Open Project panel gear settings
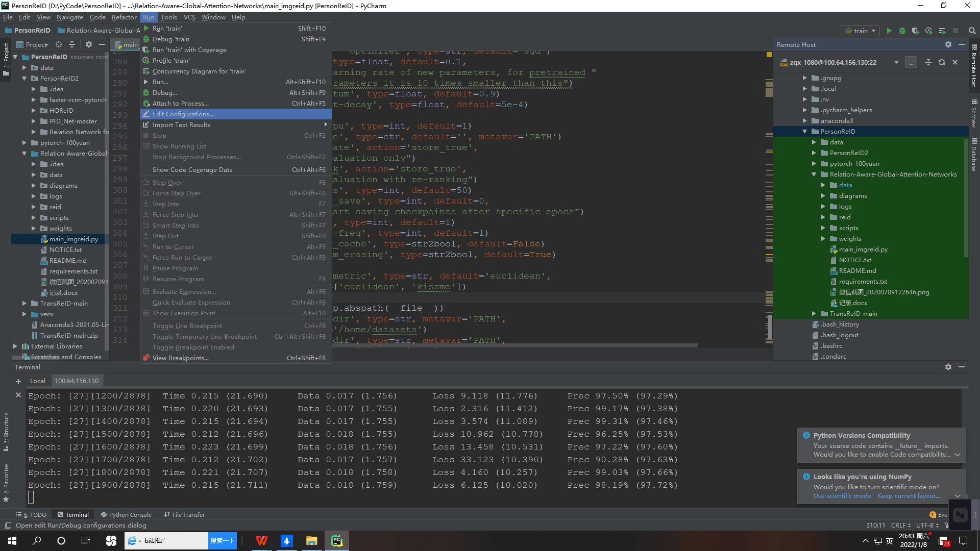The width and height of the screenshot is (980, 551). [89, 44]
